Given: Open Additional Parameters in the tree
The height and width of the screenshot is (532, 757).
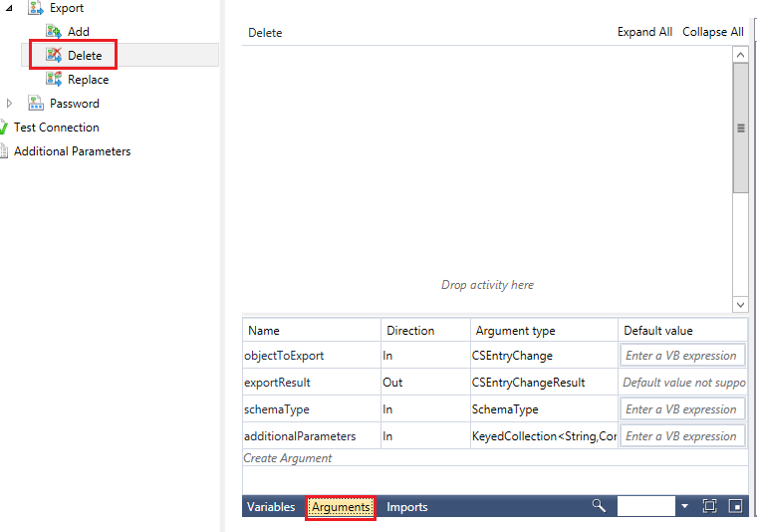Looking at the screenshot, I should [73, 151].
